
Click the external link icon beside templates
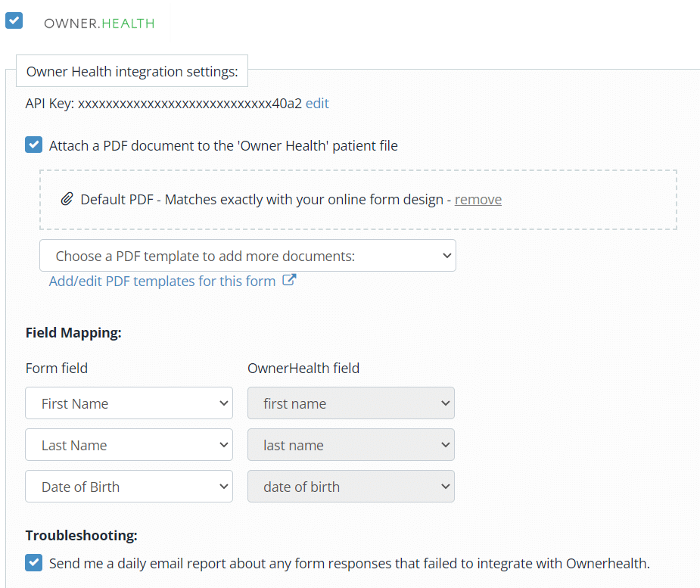[x=288, y=281]
